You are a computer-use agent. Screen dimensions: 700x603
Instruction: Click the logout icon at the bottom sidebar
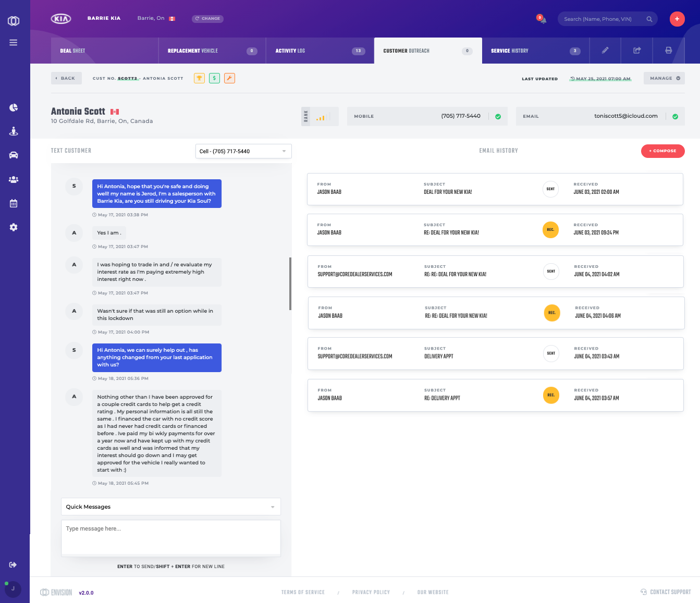(x=13, y=564)
